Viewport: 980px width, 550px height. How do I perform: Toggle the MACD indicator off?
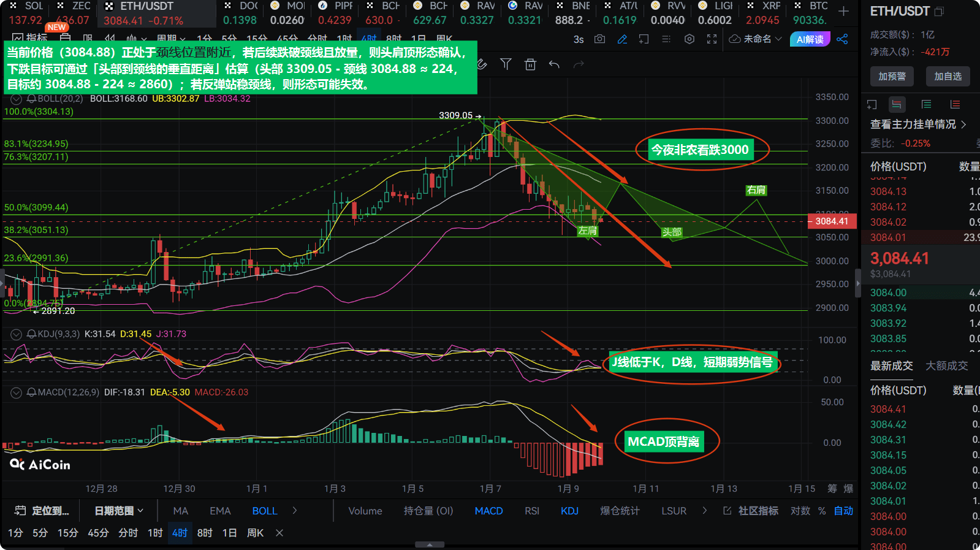488,511
